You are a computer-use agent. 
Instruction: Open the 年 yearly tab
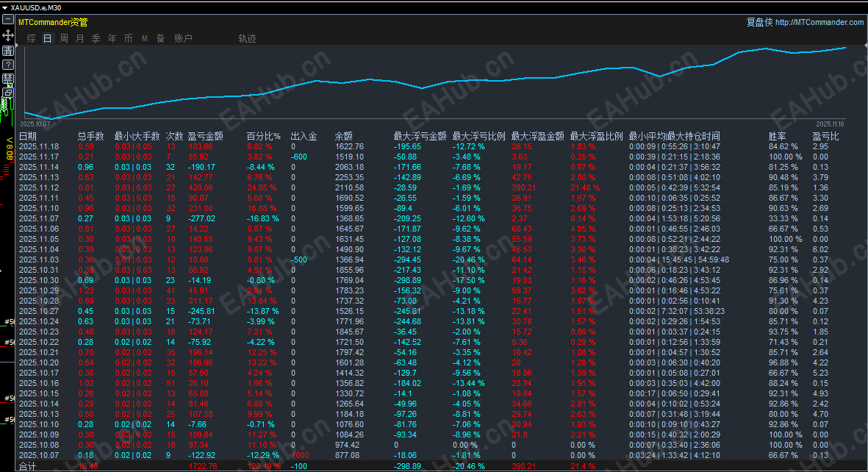point(112,38)
